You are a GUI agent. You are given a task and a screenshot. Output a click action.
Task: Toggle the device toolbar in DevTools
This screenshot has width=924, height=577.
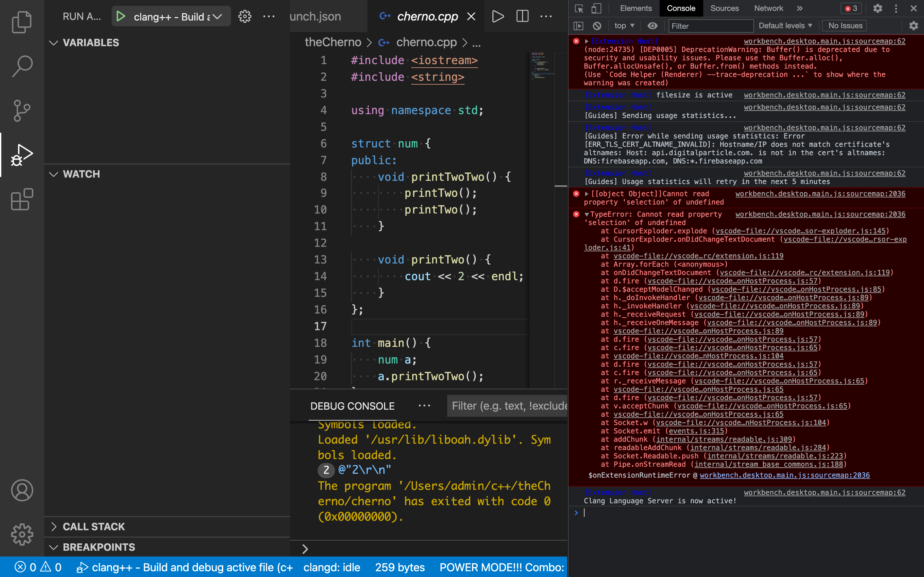click(x=596, y=8)
